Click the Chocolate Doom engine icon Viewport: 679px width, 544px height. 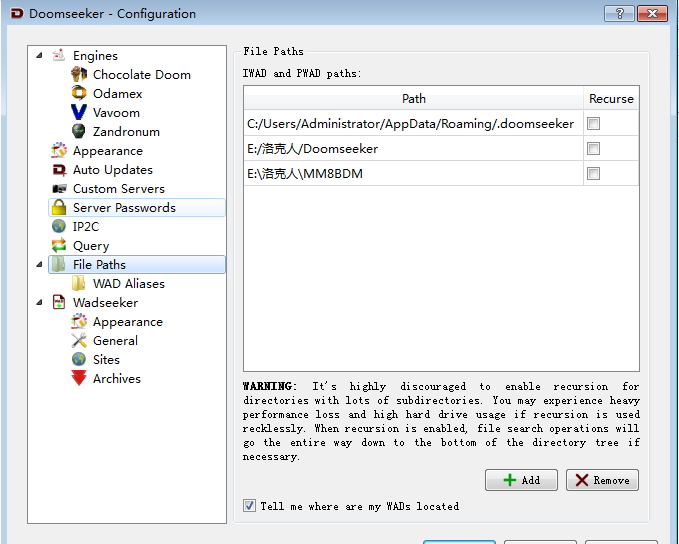pyautogui.click(x=78, y=74)
